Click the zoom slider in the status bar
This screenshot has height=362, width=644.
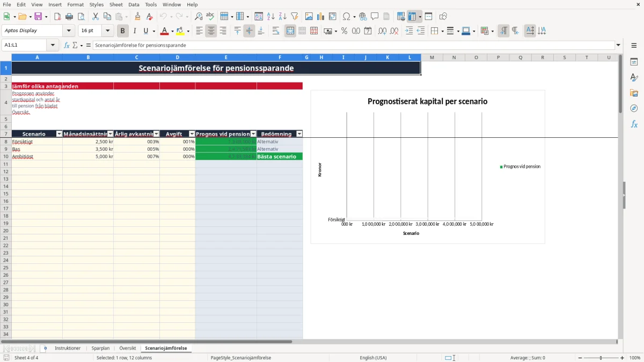(x=601, y=358)
